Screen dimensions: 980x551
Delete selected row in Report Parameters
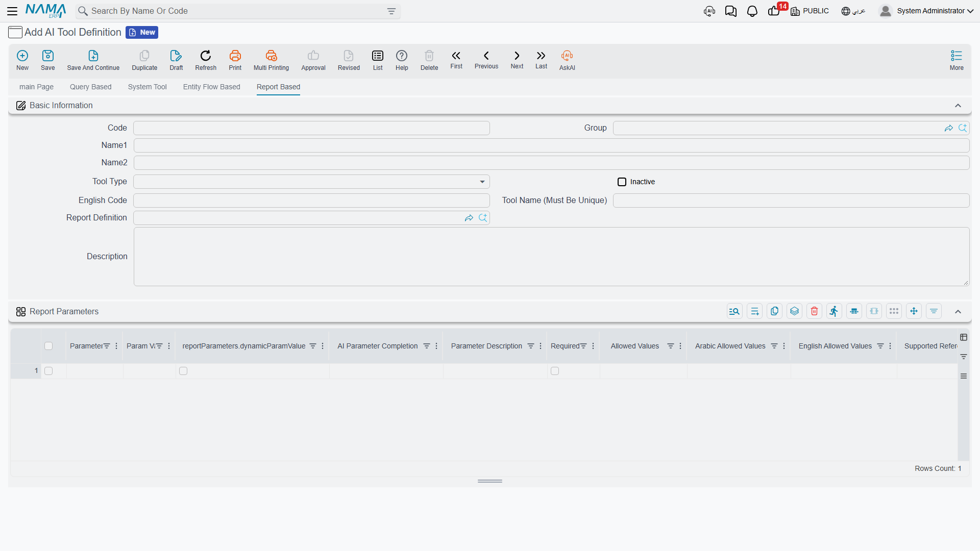tap(814, 311)
